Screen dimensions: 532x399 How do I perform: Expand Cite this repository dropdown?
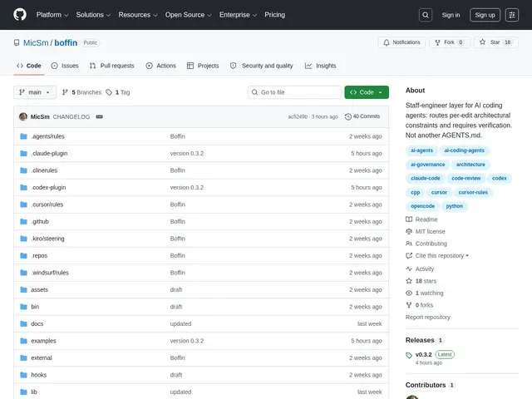coord(437,255)
